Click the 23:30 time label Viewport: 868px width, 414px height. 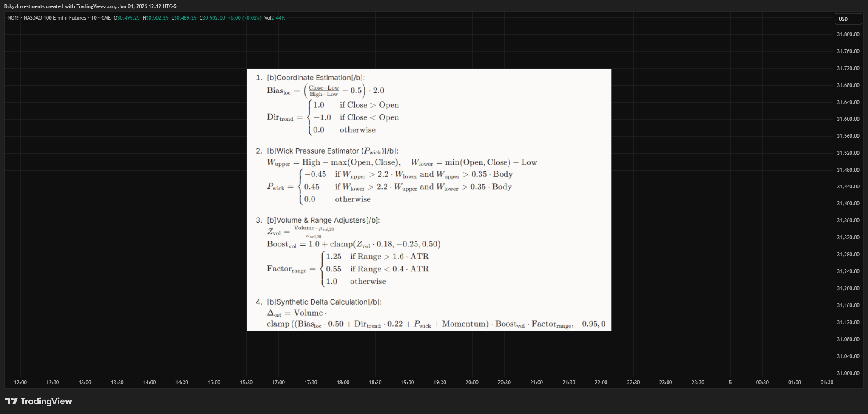[x=698, y=383]
